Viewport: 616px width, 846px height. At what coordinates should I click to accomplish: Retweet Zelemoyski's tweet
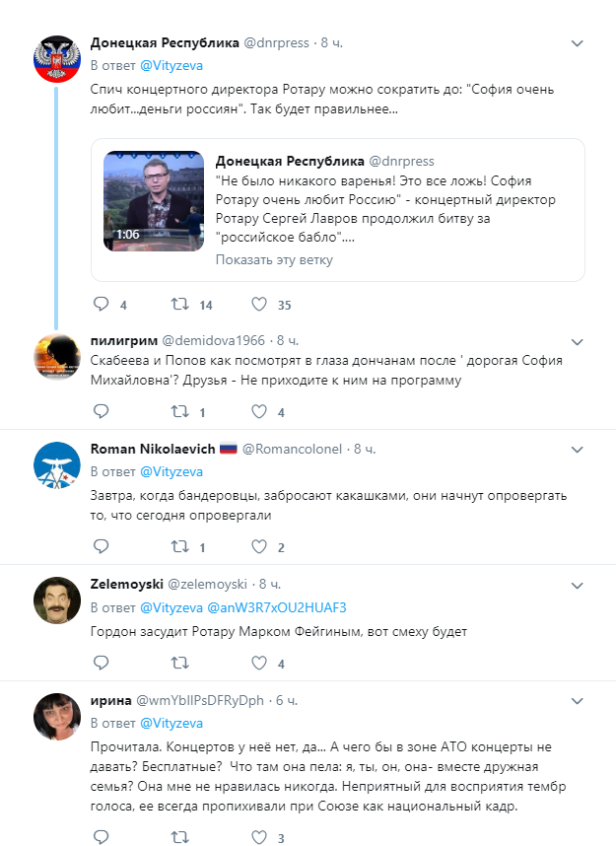[x=179, y=663]
